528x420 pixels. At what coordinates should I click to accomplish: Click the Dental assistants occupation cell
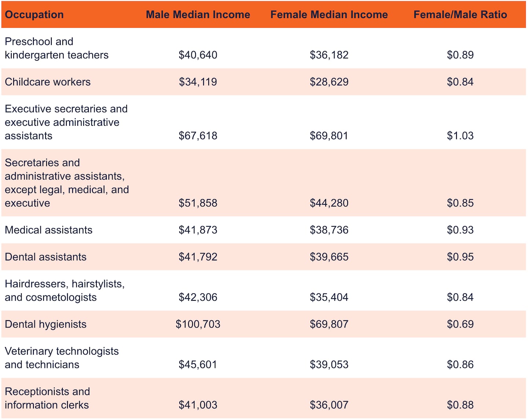pos(45,257)
